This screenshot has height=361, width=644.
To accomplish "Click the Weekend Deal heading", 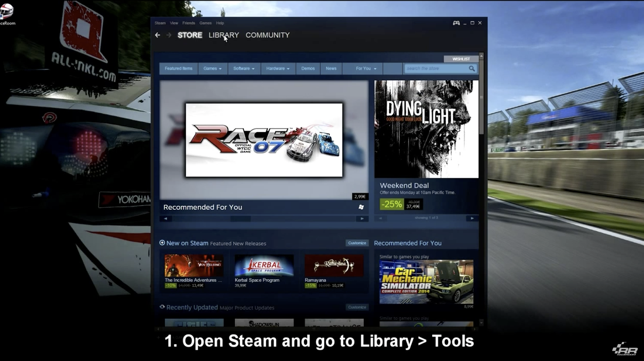I will pos(404,186).
